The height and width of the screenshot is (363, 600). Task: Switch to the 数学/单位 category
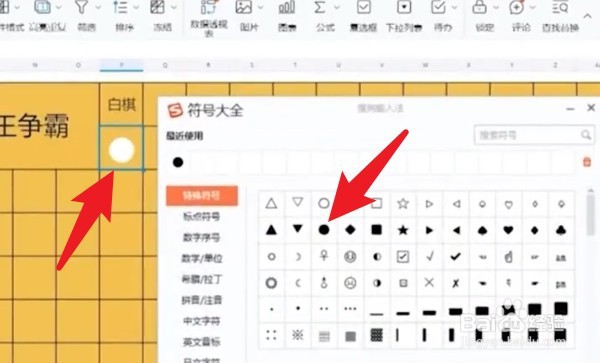click(202, 259)
